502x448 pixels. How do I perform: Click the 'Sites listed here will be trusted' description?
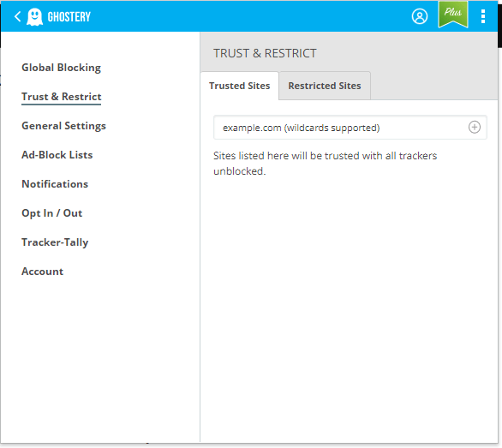tap(325, 164)
